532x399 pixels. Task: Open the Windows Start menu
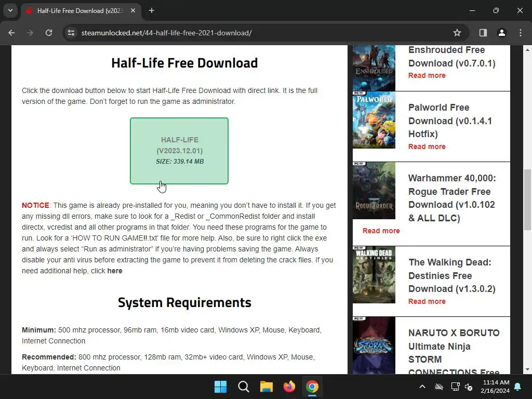pyautogui.click(x=220, y=387)
